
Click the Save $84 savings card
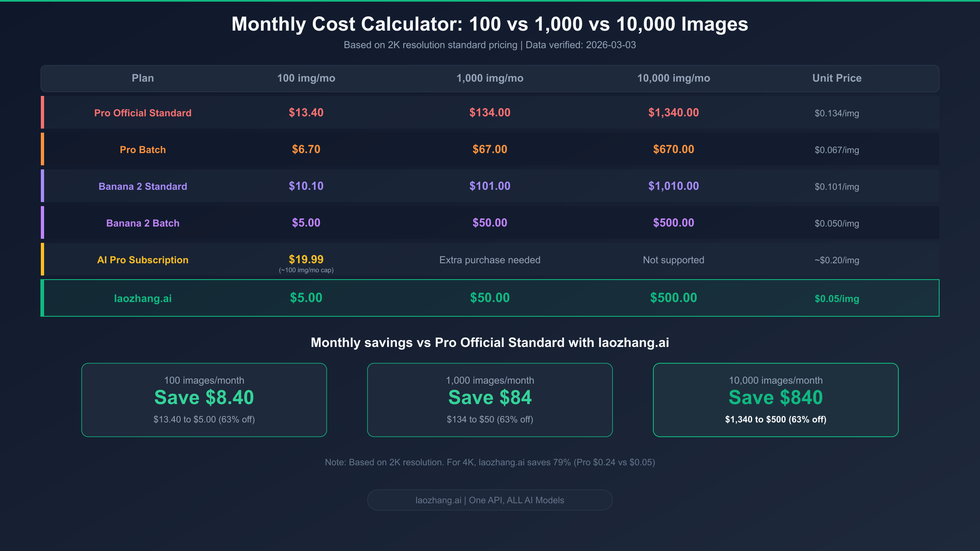point(490,400)
